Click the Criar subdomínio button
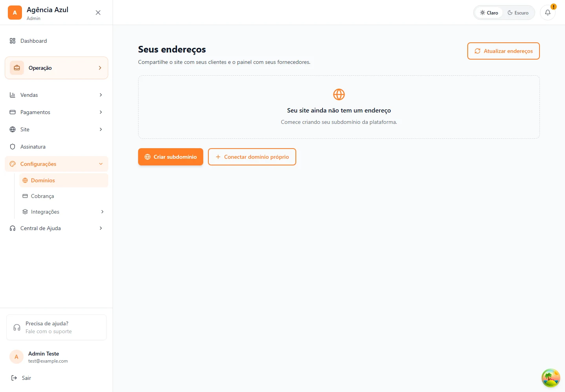The image size is (565, 392). 171,157
